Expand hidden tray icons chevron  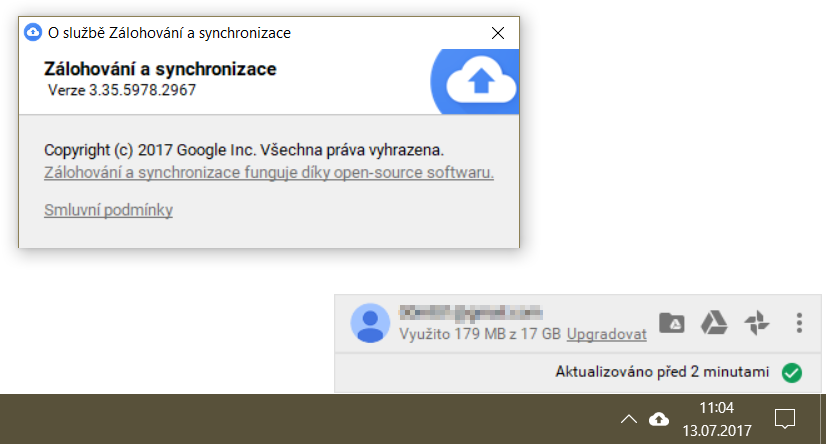coord(628,418)
